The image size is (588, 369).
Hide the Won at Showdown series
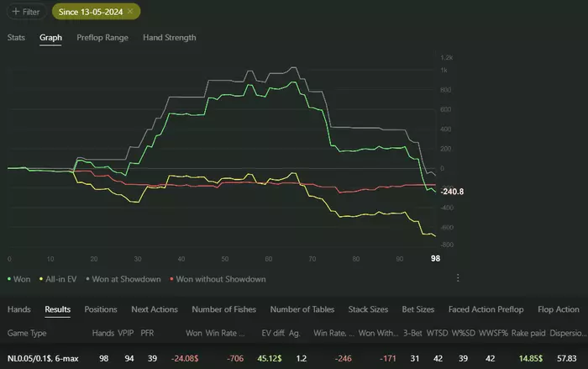coord(127,278)
